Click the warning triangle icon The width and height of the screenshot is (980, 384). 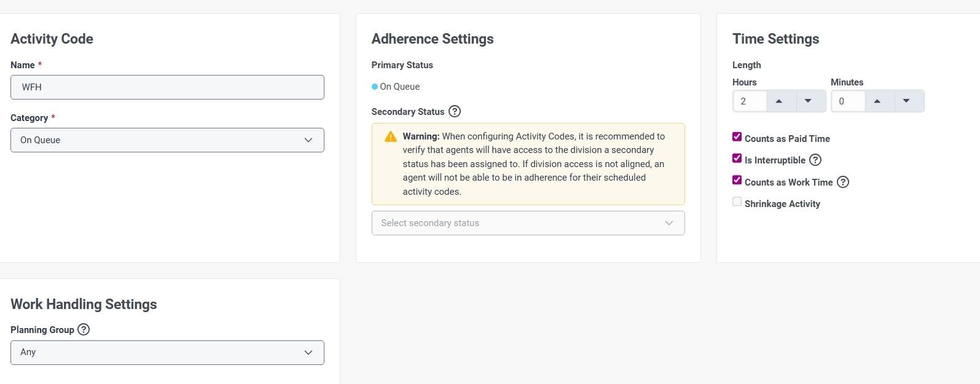pos(391,136)
